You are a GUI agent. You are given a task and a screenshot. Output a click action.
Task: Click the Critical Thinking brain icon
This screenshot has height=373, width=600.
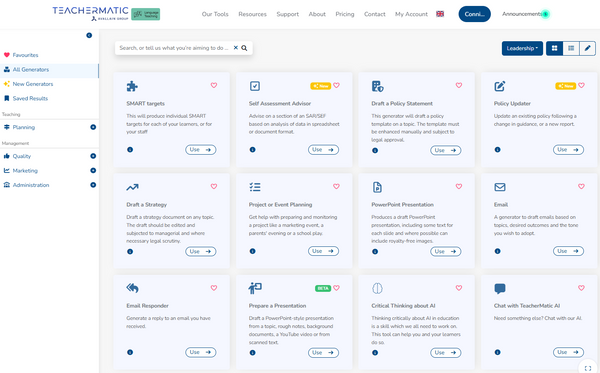click(377, 288)
